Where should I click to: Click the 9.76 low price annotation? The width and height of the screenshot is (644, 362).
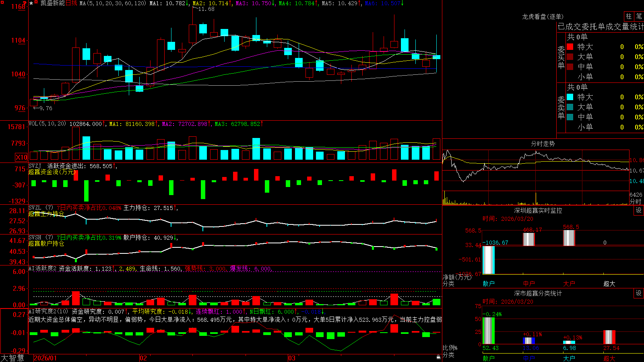click(x=45, y=108)
